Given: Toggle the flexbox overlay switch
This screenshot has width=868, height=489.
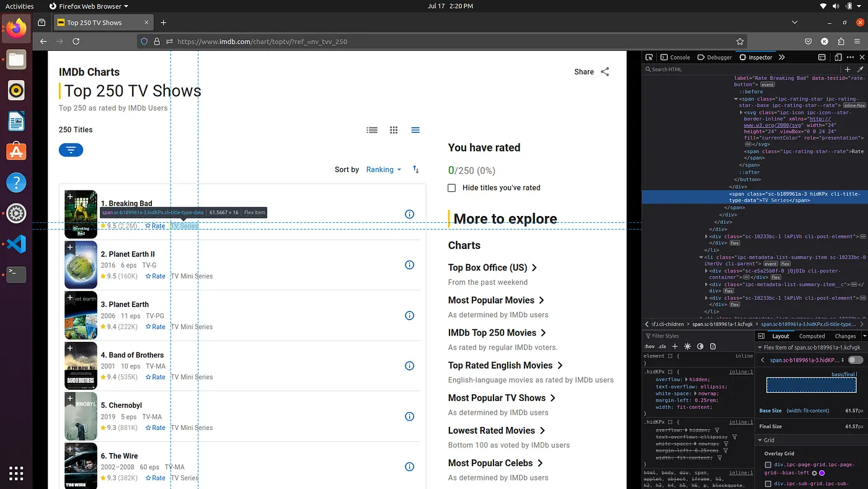Looking at the screenshot, I should tap(856, 360).
